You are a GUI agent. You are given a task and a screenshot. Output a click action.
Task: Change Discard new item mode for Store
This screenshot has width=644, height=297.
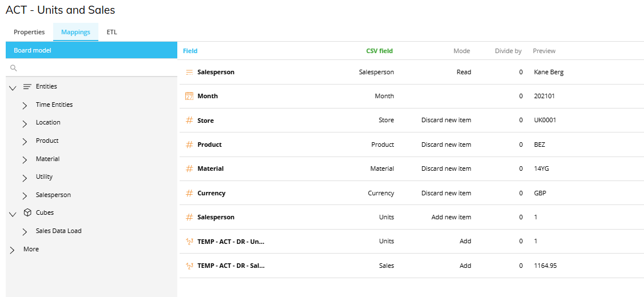click(446, 120)
